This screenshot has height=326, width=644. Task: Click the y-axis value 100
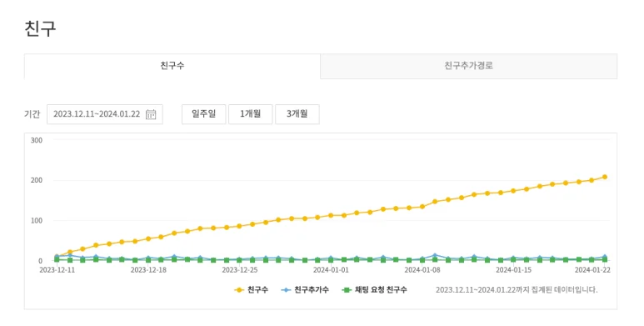coord(37,221)
